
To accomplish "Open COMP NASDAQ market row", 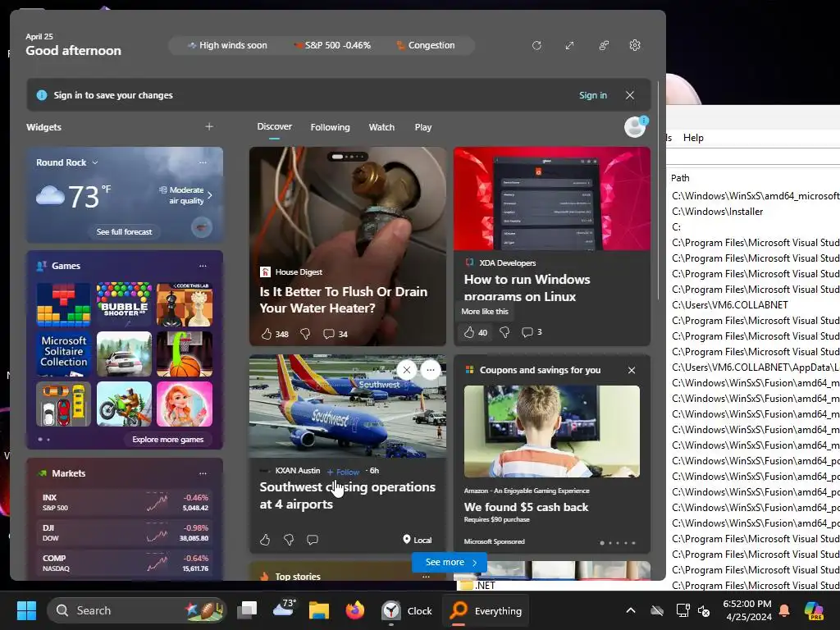I will [125, 563].
